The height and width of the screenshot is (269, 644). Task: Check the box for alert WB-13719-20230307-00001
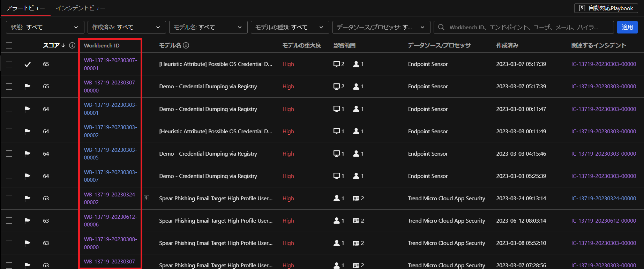tap(9, 64)
